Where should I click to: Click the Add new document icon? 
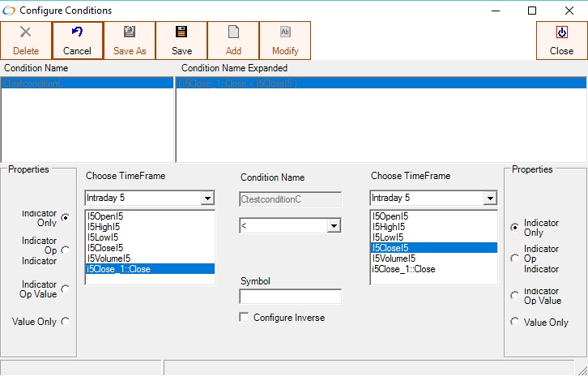pos(233,32)
